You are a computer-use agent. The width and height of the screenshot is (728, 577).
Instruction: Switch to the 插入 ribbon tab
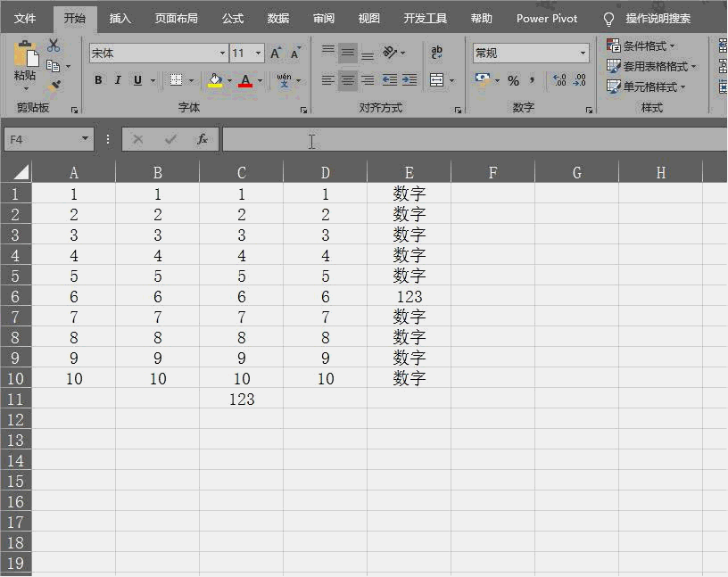click(120, 18)
